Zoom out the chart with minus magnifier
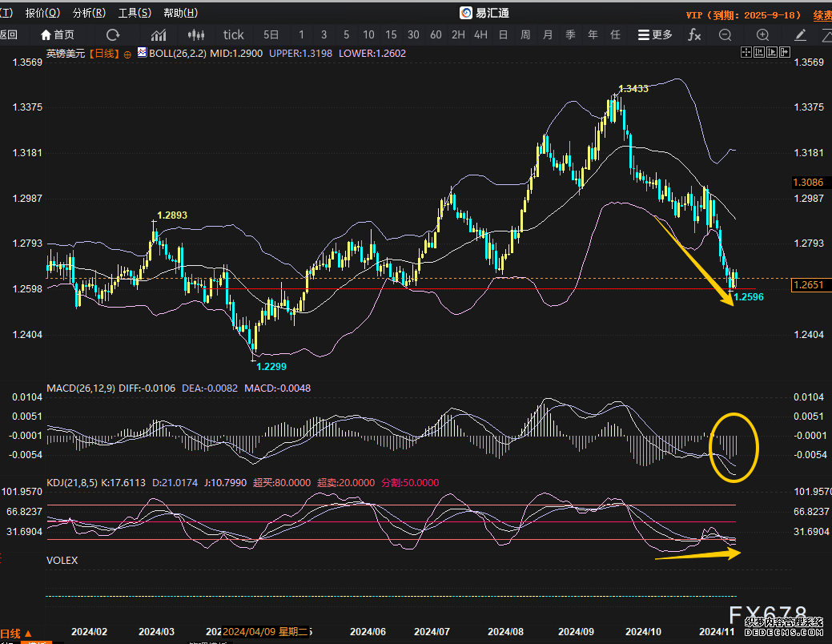This screenshot has height=644, width=832. point(725,35)
